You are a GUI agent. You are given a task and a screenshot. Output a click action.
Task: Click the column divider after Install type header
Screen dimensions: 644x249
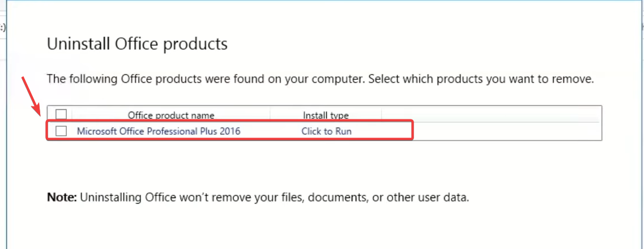coord(381,115)
